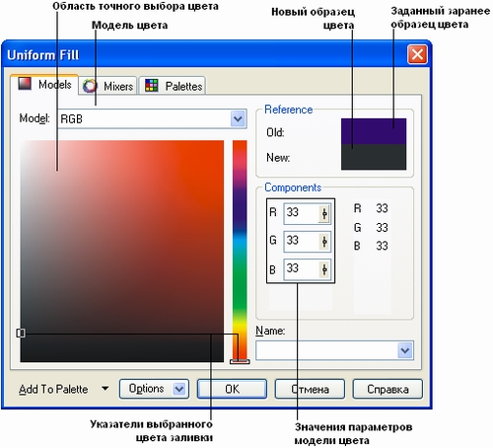Click the B value slider popup icon
Screen dimensions: 493x448
324,270
